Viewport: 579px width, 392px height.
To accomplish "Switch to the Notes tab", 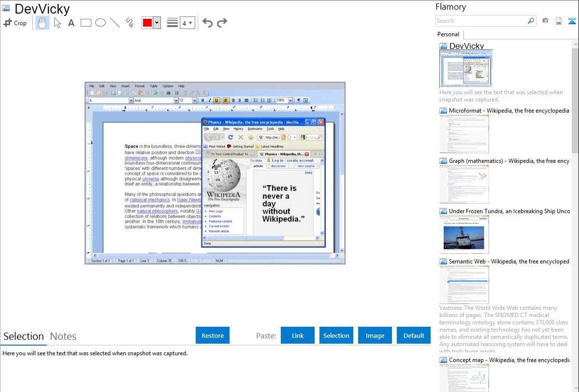I will 63,336.
